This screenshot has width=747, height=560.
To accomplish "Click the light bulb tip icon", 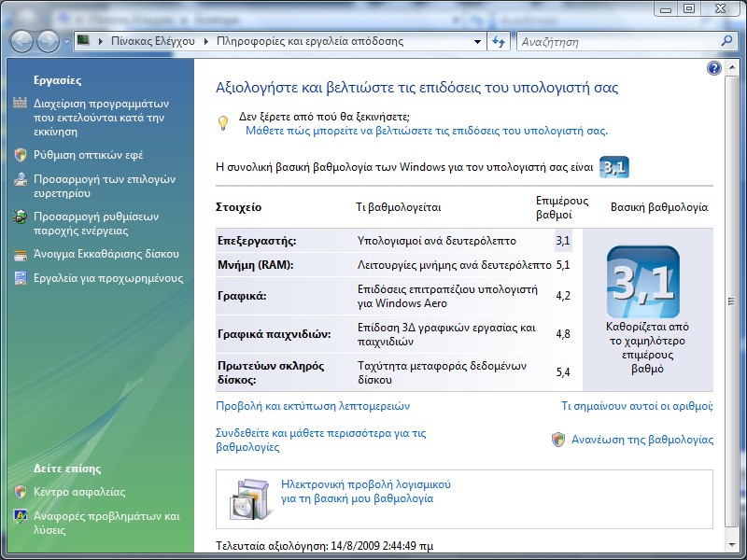I will point(223,123).
